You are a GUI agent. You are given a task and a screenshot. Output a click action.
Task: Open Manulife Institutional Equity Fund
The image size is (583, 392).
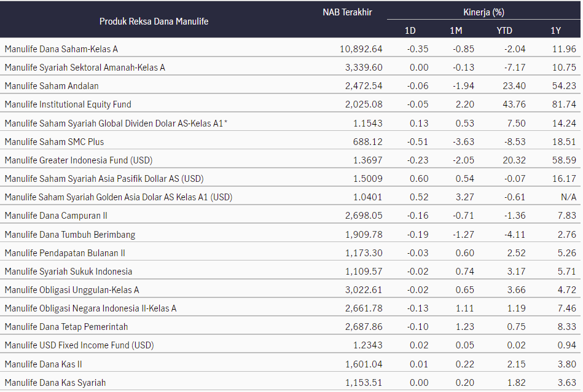coord(68,104)
